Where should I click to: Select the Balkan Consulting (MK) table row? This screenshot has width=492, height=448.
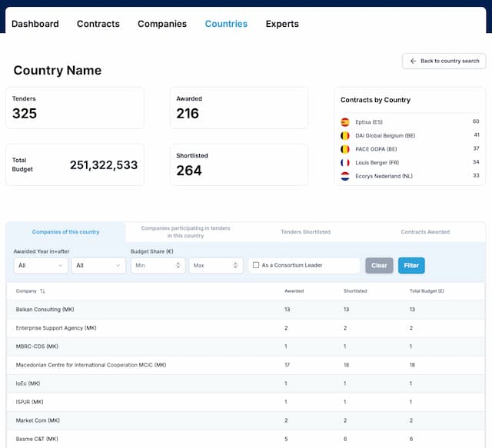tap(246, 310)
